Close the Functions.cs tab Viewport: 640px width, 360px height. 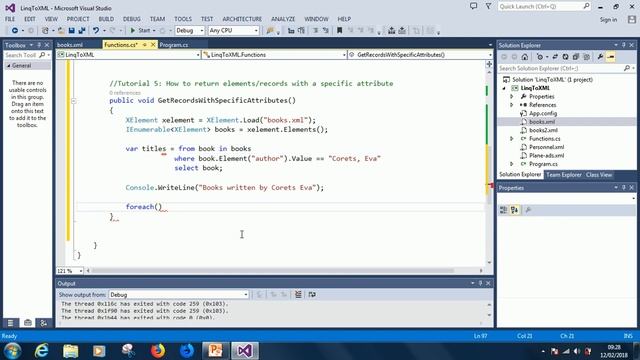[x=153, y=45]
